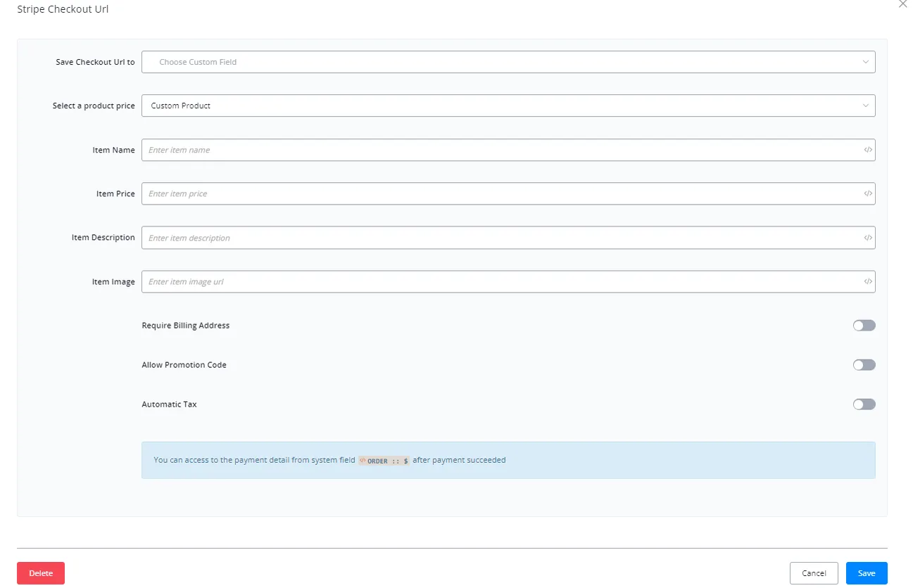Click the blue Save button
This screenshot has height=588, width=913.
867,573
